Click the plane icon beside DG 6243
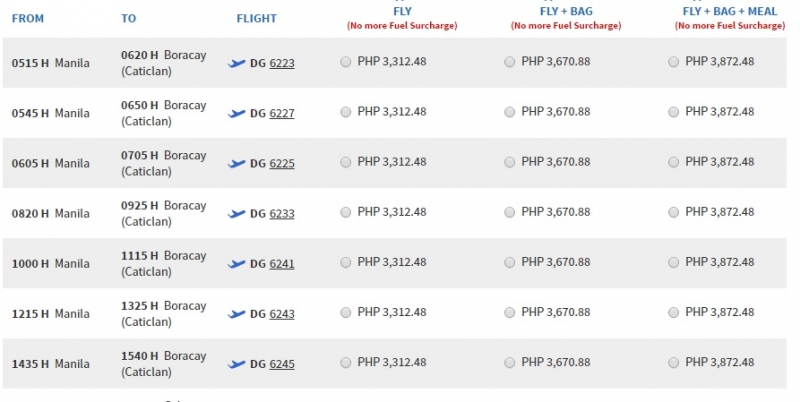800x402 pixels. click(x=237, y=314)
